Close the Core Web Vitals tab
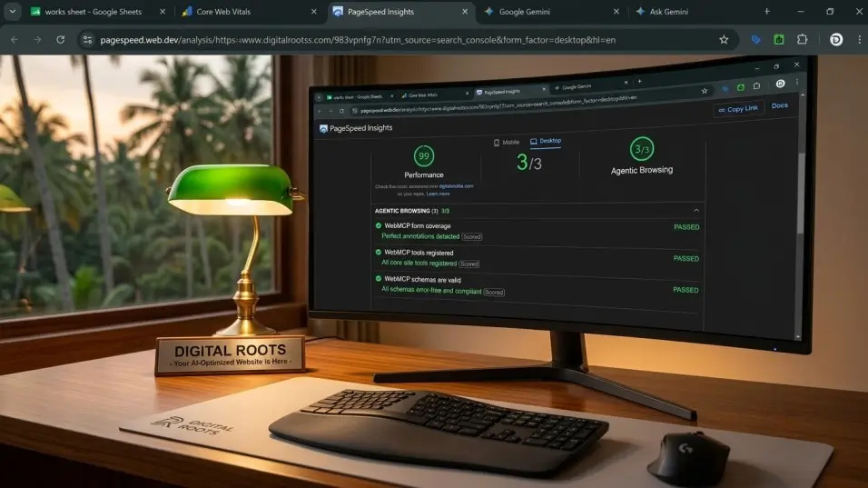Screen dimensions: 868x488 (314, 12)
